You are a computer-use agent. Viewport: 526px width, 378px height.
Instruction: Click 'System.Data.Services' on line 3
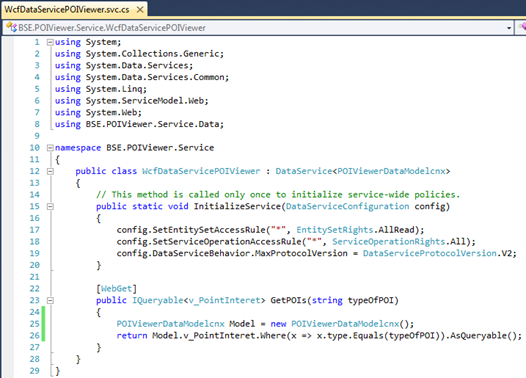tap(137, 65)
